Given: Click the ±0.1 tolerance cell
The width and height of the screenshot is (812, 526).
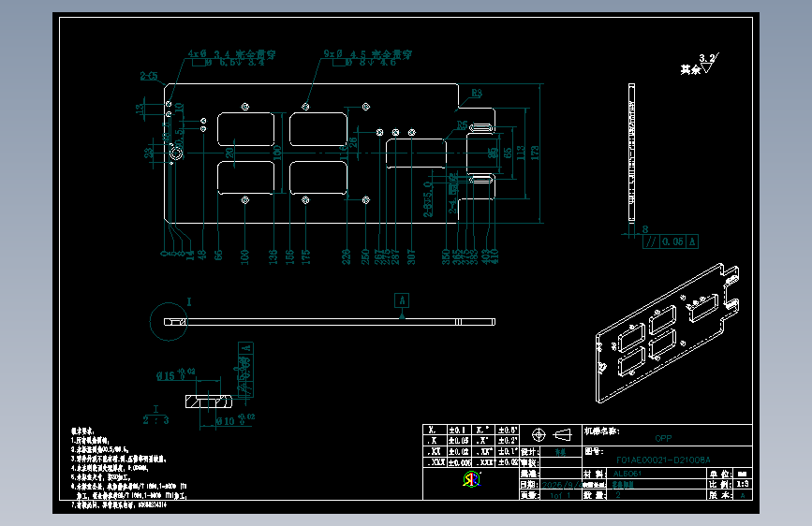Looking at the screenshot, I should pyautogui.click(x=458, y=431).
